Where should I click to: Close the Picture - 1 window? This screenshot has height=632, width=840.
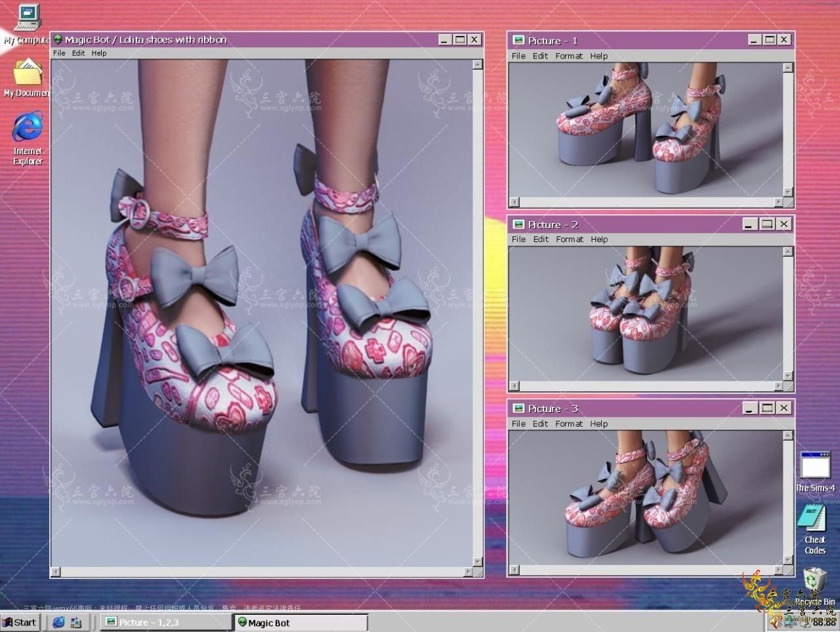(x=784, y=40)
